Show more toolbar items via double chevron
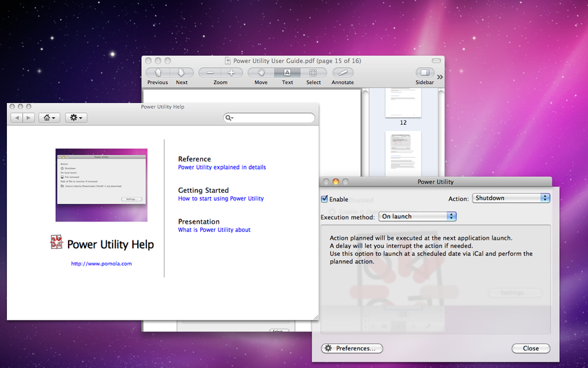The height and width of the screenshot is (368, 588). [x=440, y=77]
